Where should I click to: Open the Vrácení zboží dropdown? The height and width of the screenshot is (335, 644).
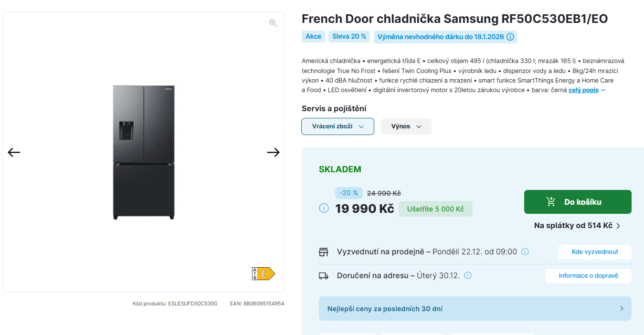click(338, 126)
